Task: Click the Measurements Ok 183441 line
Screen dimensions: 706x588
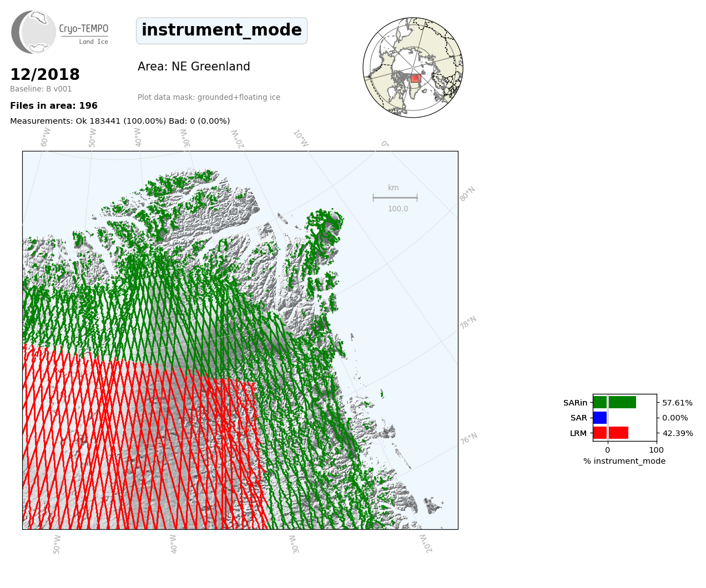Action: [x=120, y=121]
